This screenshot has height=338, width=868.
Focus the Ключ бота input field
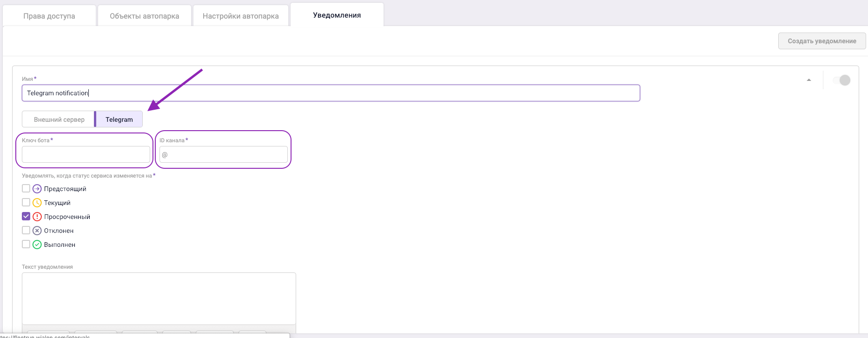point(86,154)
